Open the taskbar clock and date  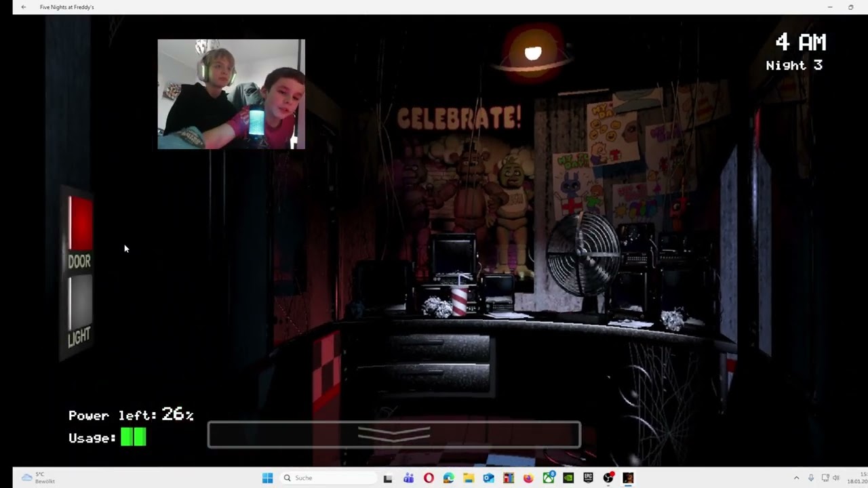[x=858, y=478]
